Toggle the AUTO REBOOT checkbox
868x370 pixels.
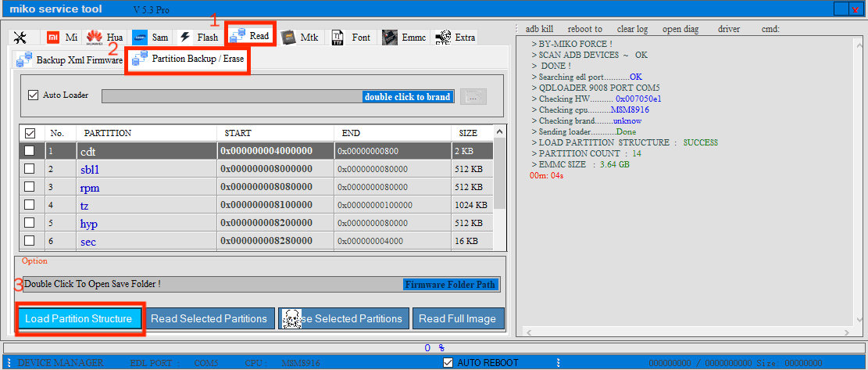click(448, 363)
